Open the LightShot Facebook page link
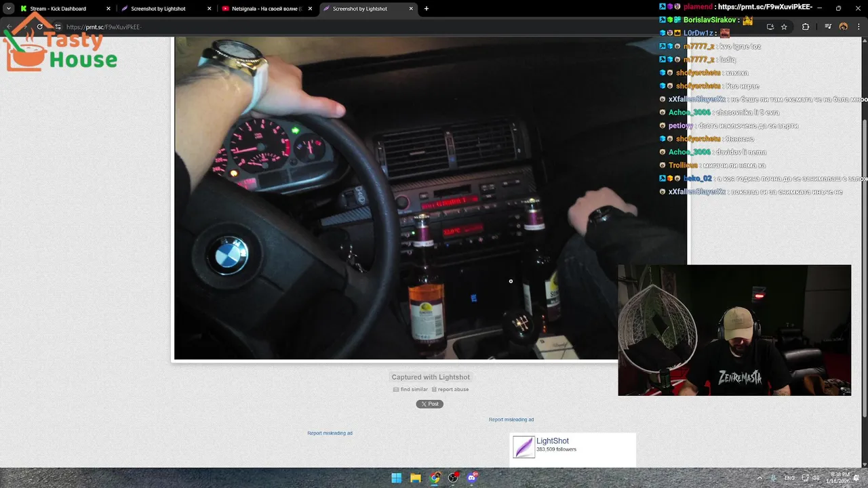 pyautogui.click(x=553, y=441)
